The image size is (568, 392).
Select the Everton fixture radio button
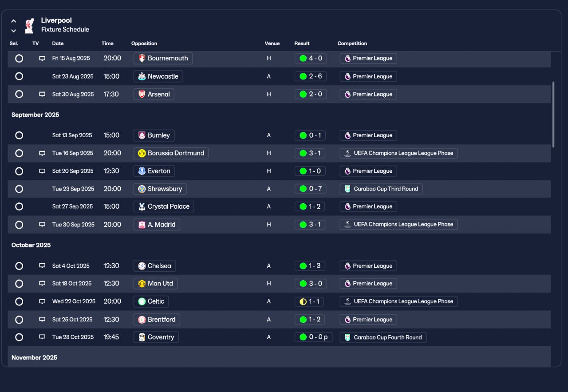[19, 171]
